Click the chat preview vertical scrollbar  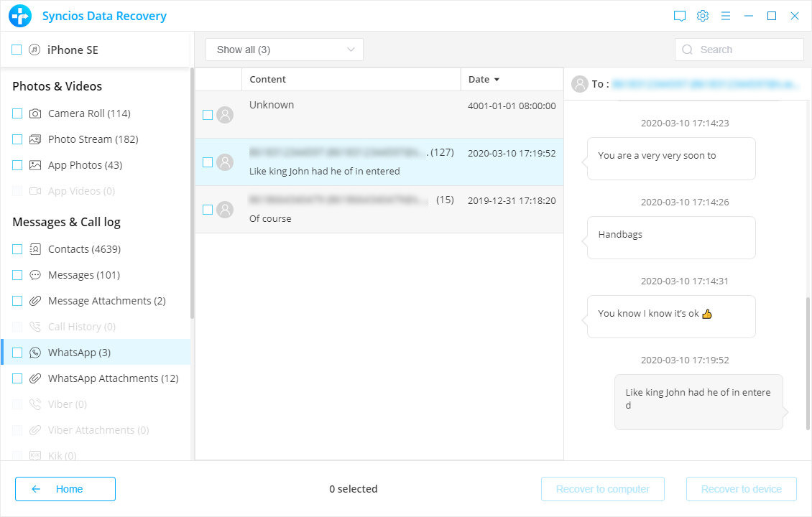[808, 363]
